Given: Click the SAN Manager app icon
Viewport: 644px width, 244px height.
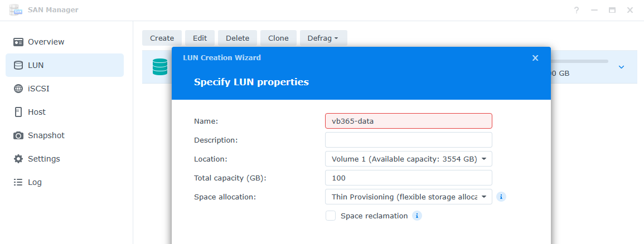Looking at the screenshot, I should pyautogui.click(x=16, y=10).
